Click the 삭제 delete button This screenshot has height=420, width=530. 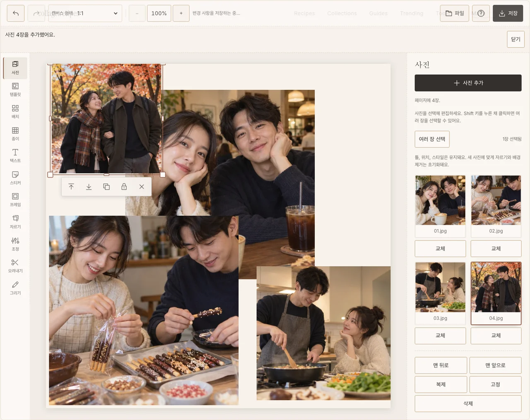pyautogui.click(x=468, y=403)
